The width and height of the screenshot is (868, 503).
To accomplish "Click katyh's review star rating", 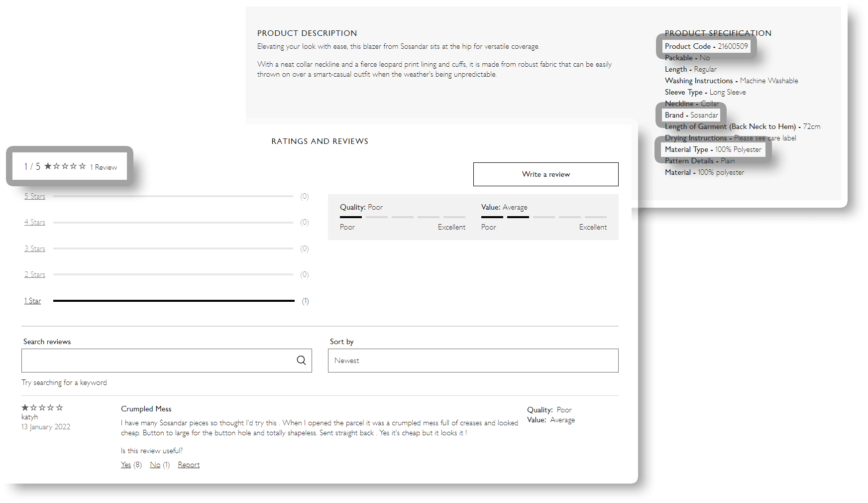I will click(42, 407).
